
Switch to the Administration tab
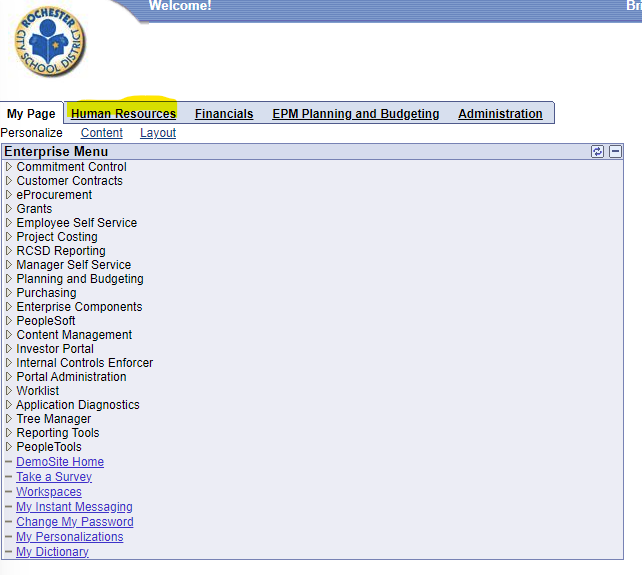[500, 113]
